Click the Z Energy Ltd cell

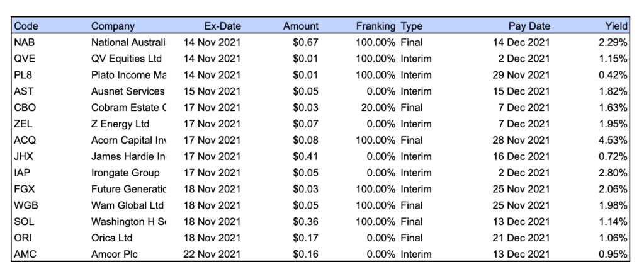pyautogui.click(x=121, y=124)
